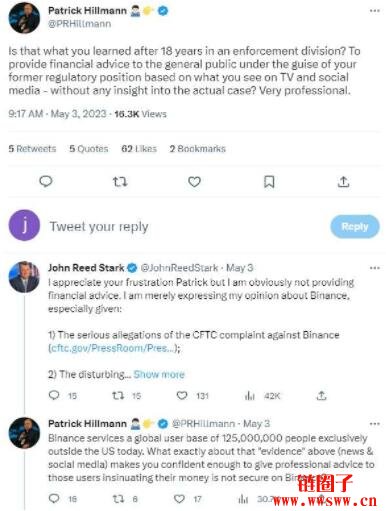Retweet the main Patrick Hillmann tweet
386x511 pixels.
(120, 182)
